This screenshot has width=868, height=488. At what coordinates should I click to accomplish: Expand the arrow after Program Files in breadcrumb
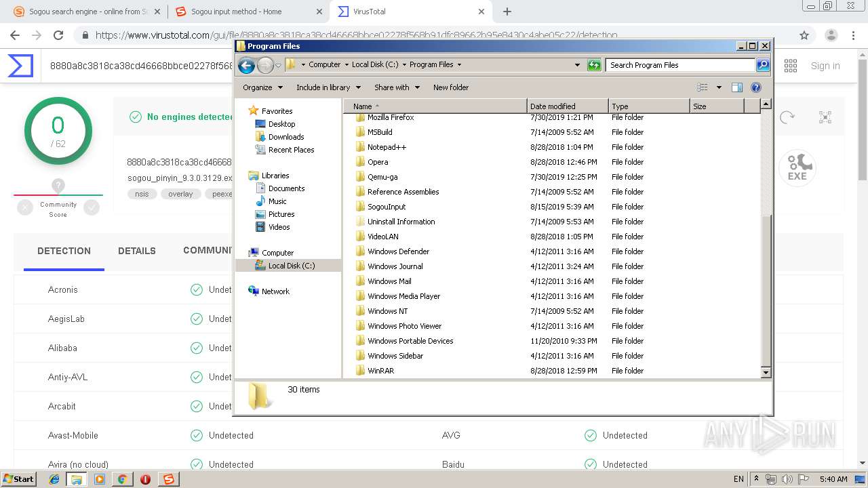pyautogui.click(x=459, y=65)
